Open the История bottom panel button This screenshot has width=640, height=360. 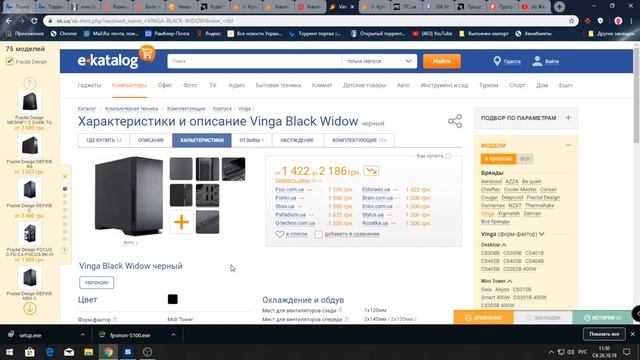coord(603,318)
